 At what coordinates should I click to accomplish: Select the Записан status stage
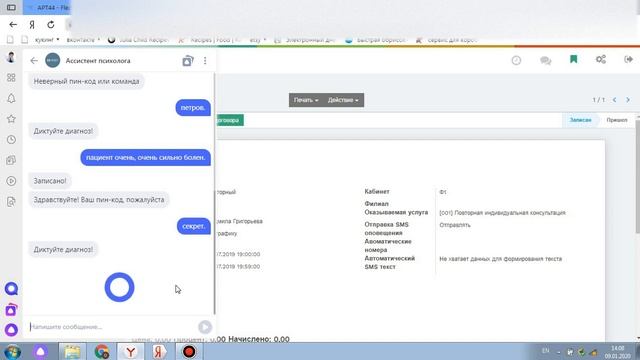click(580, 120)
